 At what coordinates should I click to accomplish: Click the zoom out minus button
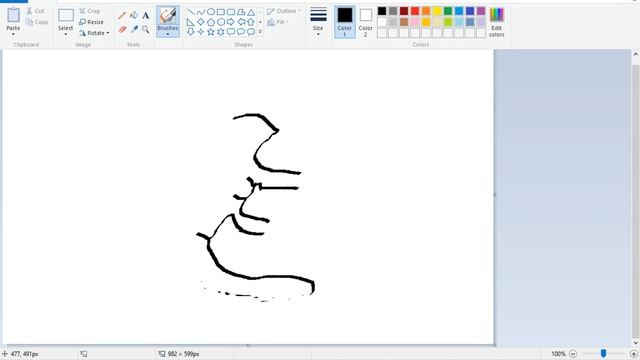tap(573, 354)
